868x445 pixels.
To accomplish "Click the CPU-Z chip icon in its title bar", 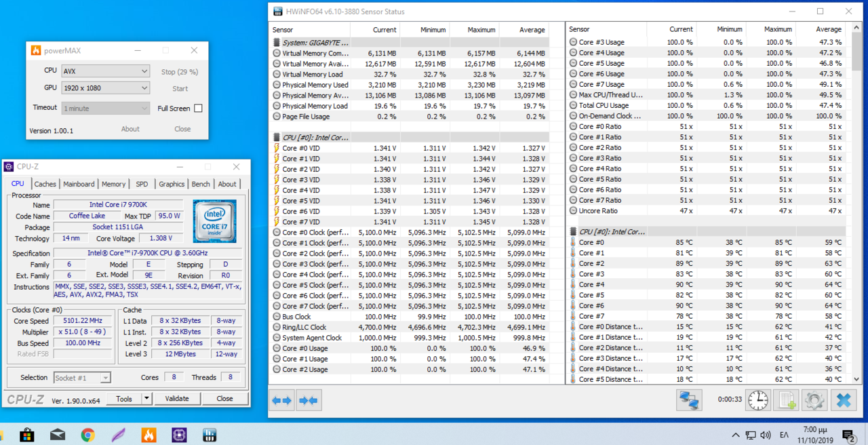I will point(9,167).
